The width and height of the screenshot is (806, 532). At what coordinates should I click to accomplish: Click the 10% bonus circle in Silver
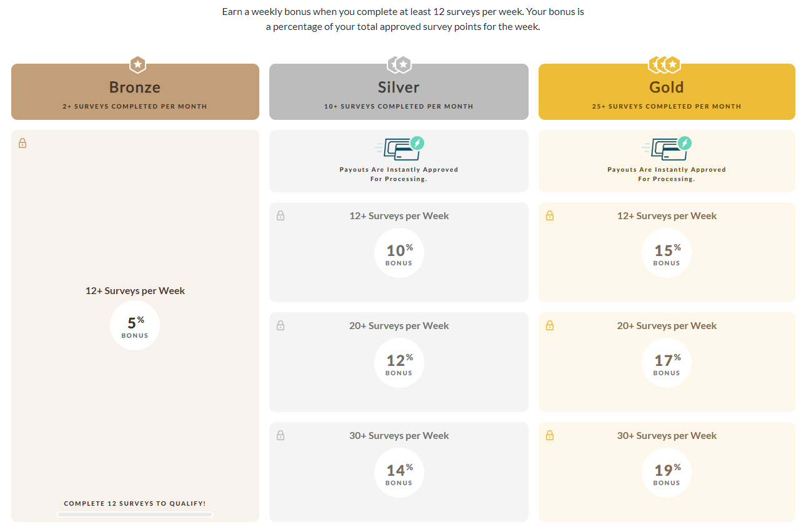point(399,252)
